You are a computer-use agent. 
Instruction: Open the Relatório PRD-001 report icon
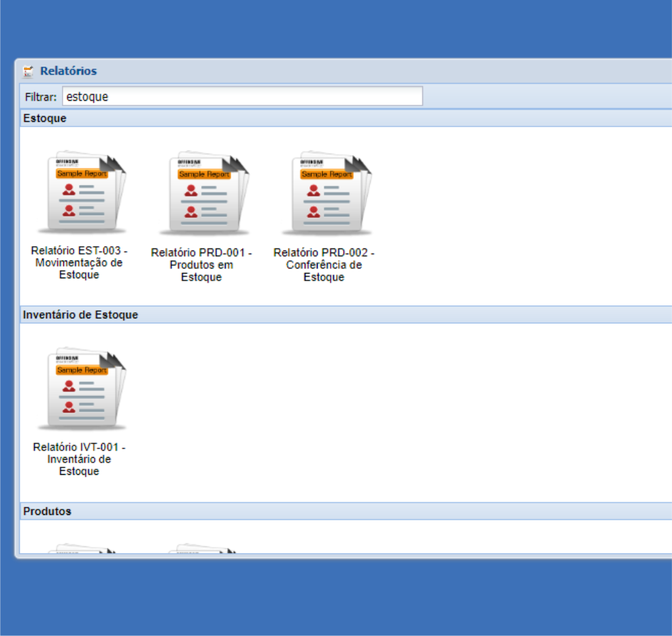tap(203, 194)
